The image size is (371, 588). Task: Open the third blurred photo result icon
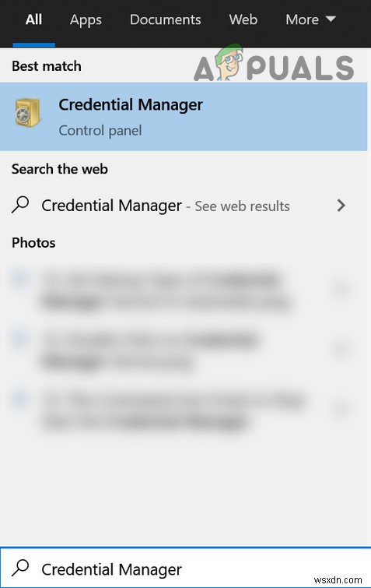pos(20,398)
